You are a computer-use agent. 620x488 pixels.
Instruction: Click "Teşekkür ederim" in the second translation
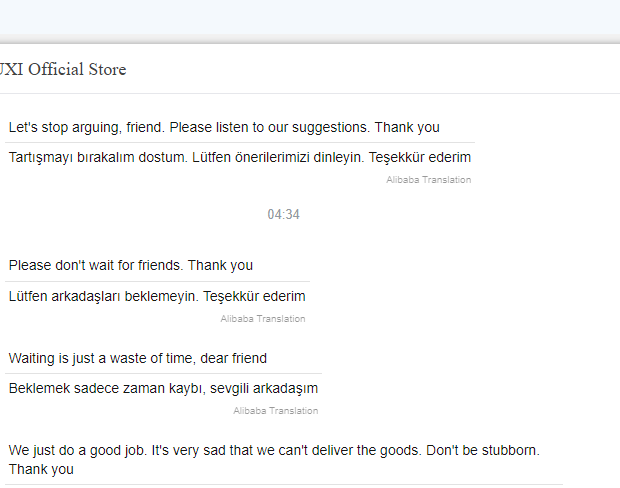coord(254,296)
